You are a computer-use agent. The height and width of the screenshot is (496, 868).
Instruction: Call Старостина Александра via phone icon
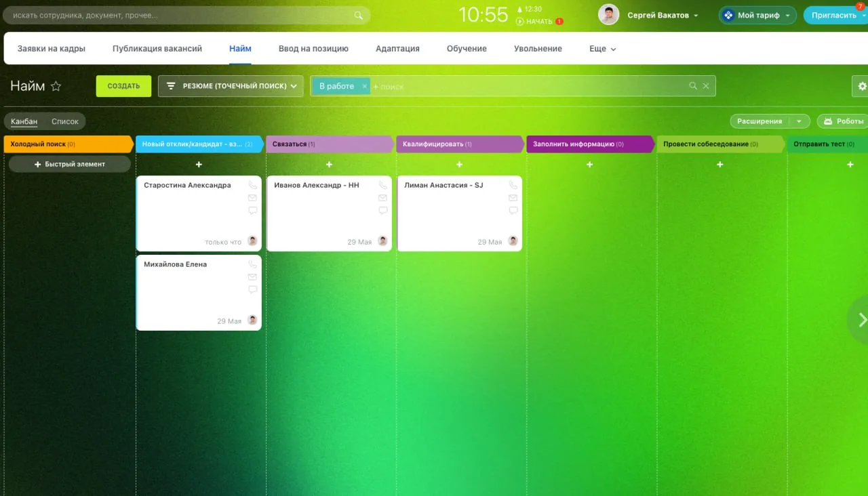click(252, 185)
